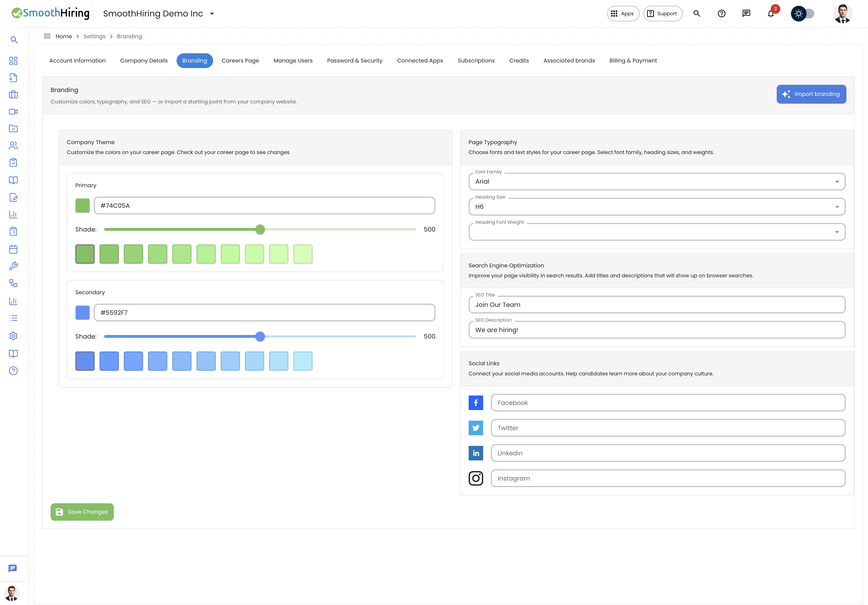
Task: Open the video camera icon in sidebar
Action: point(13,112)
